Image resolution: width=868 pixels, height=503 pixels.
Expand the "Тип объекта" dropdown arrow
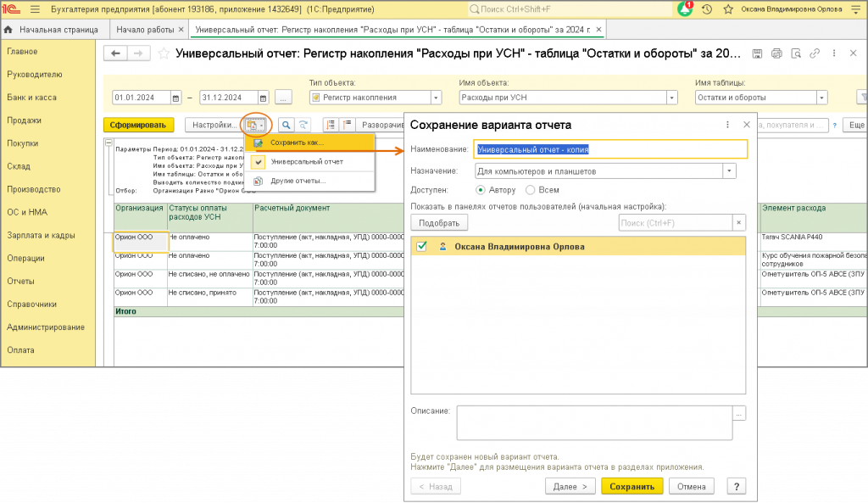click(436, 98)
